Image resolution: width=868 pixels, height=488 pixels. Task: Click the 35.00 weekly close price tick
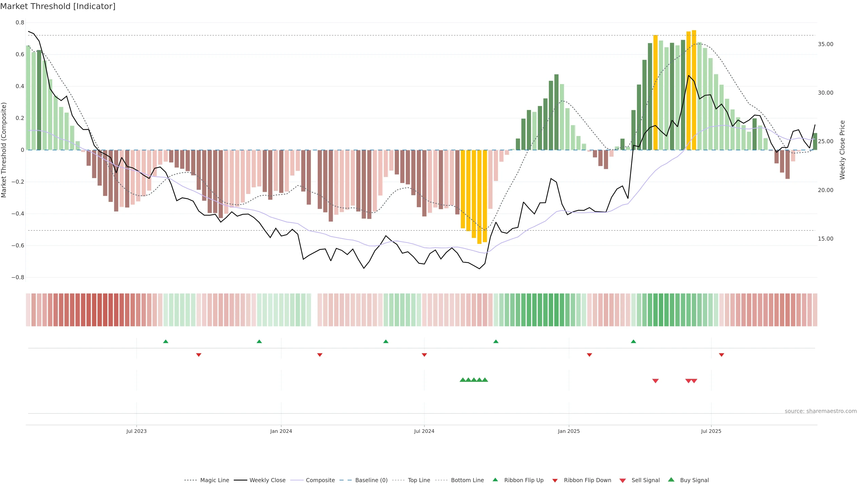826,45
